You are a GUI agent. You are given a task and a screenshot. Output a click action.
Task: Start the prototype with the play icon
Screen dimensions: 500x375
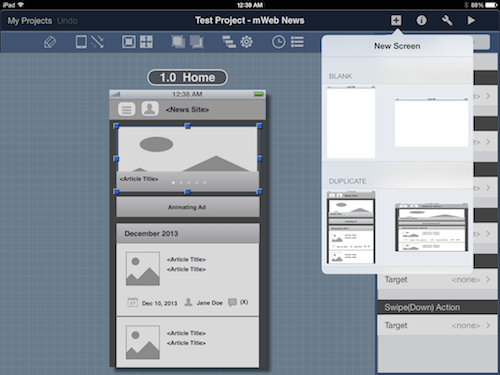471,21
